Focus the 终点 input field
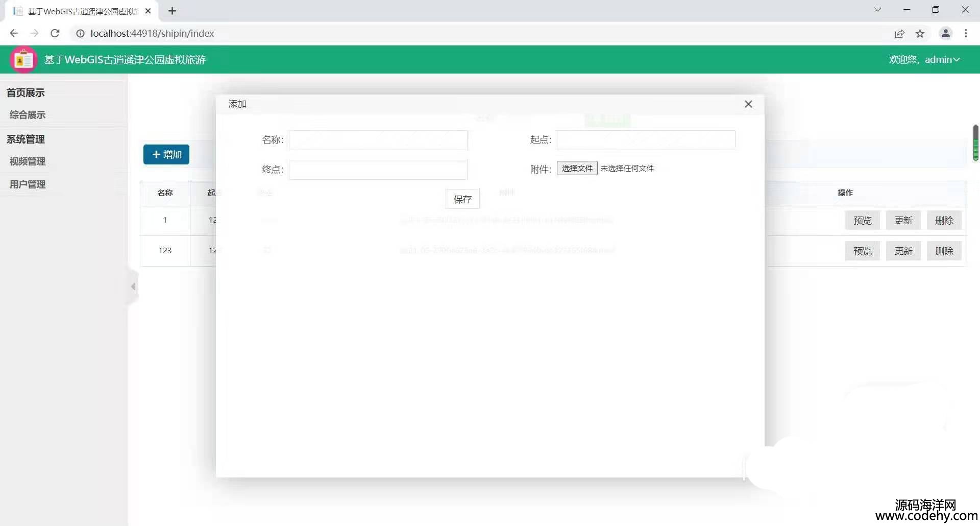This screenshot has width=980, height=526. [x=378, y=170]
